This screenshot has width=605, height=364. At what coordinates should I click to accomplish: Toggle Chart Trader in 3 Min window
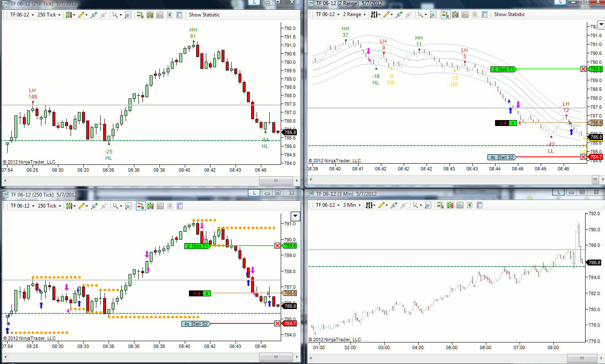click(x=440, y=205)
